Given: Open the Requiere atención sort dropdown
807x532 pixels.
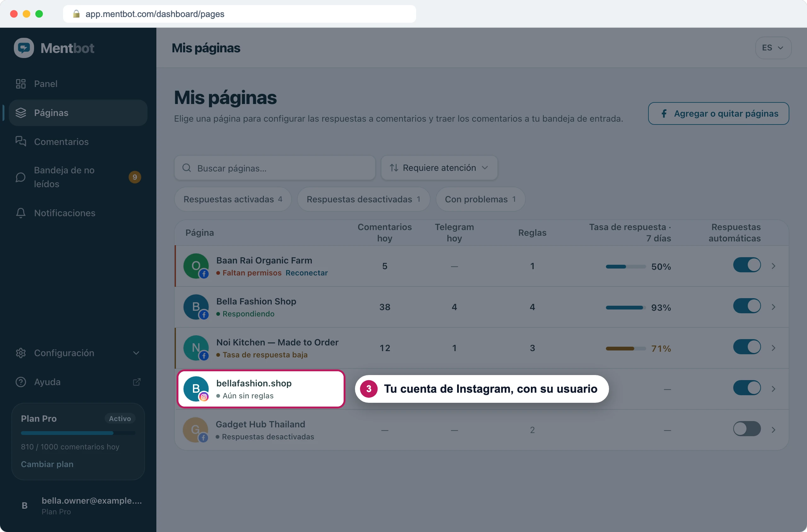Looking at the screenshot, I should [x=439, y=168].
